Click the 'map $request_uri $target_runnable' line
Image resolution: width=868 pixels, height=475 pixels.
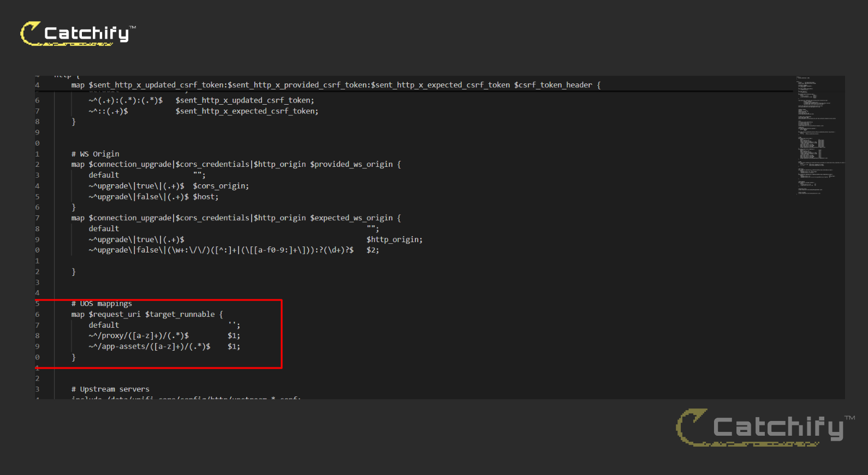point(147,315)
